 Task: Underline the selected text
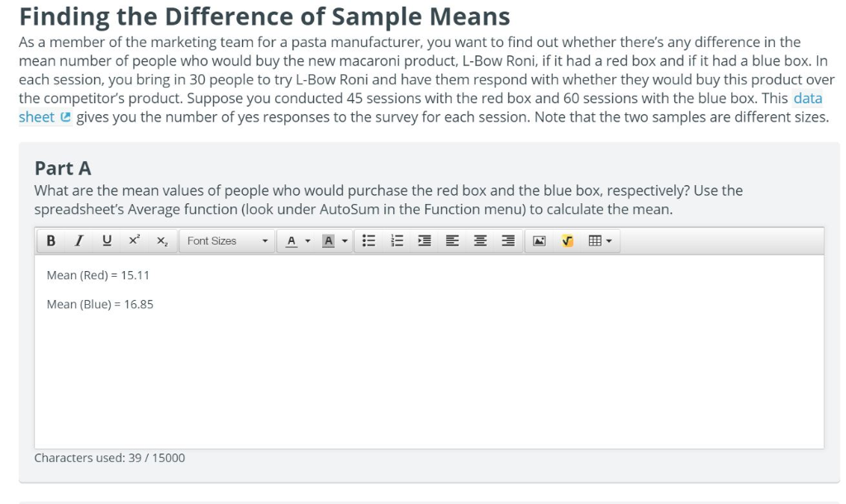106,240
